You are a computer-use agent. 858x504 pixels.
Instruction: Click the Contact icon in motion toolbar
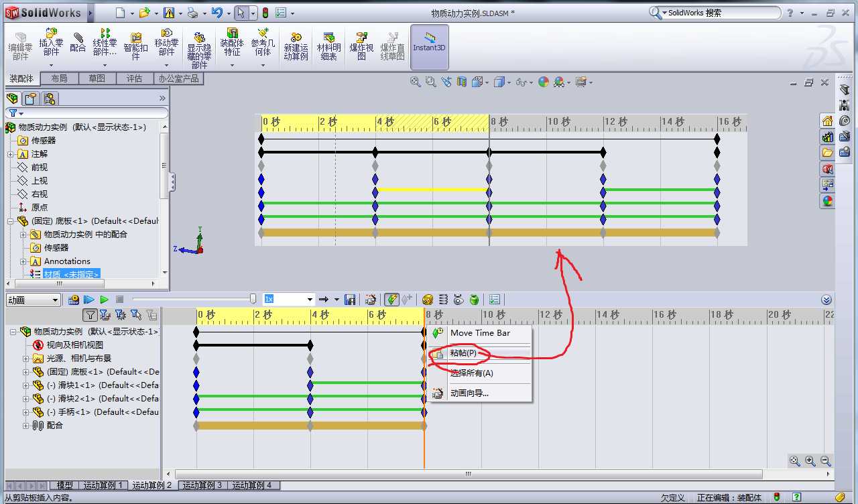pos(458,300)
